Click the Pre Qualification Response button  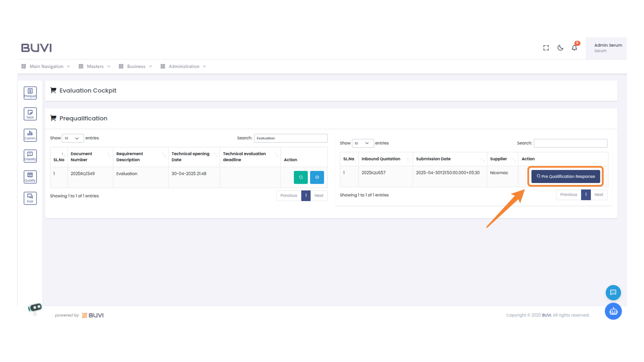click(566, 176)
